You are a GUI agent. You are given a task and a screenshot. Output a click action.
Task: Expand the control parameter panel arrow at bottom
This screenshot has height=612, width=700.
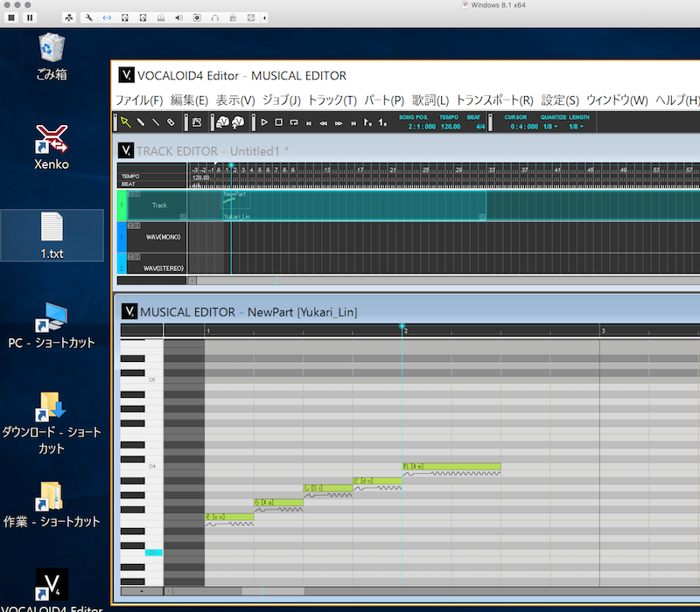(x=142, y=591)
